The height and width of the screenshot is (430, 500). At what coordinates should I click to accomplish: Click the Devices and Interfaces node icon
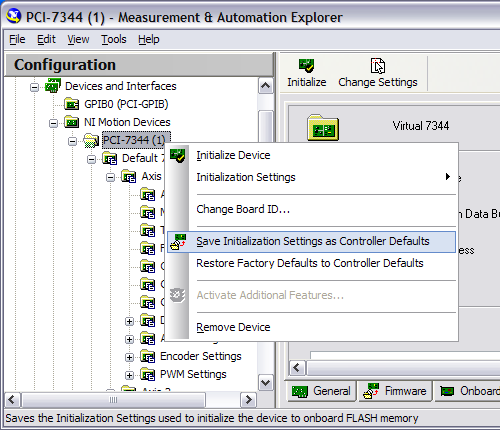[x=53, y=86]
